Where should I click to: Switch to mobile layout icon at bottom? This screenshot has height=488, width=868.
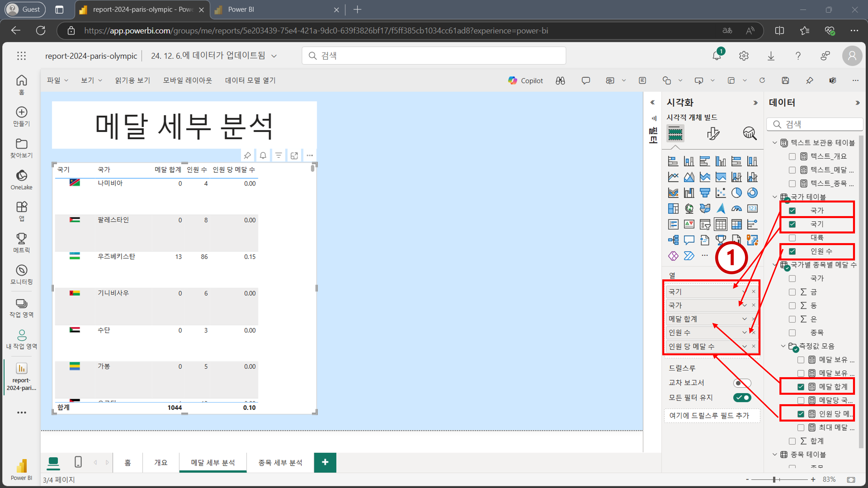tap(78, 462)
